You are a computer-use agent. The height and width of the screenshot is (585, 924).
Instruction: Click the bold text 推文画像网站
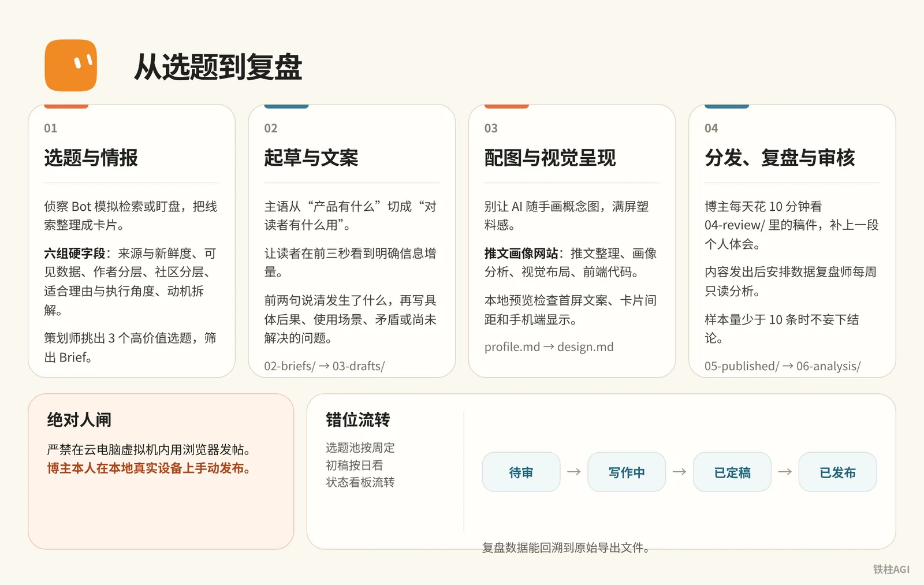tap(521, 253)
